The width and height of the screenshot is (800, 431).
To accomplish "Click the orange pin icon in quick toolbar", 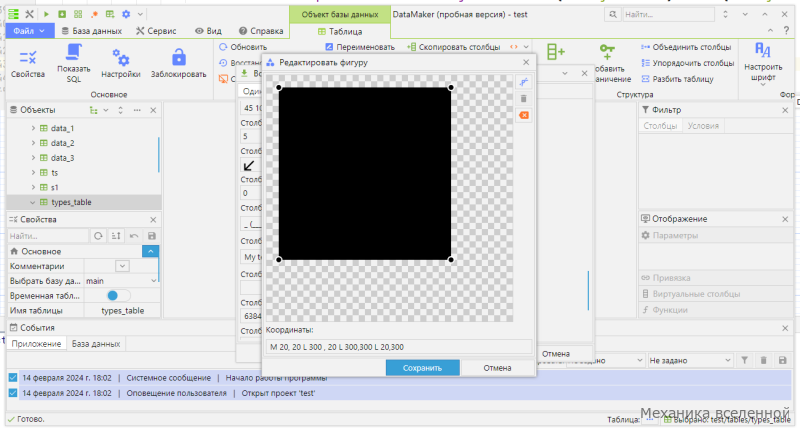I will pyautogui.click(x=94, y=14).
